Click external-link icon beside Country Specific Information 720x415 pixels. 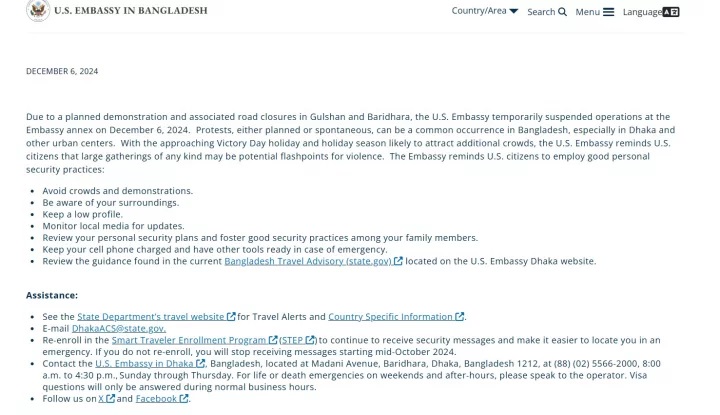pos(459,317)
